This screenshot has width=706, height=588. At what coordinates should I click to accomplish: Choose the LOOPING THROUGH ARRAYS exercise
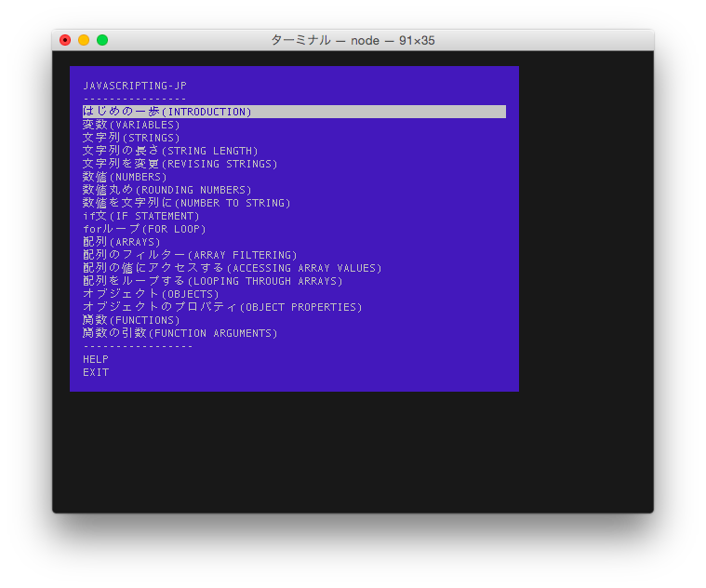click(x=212, y=281)
